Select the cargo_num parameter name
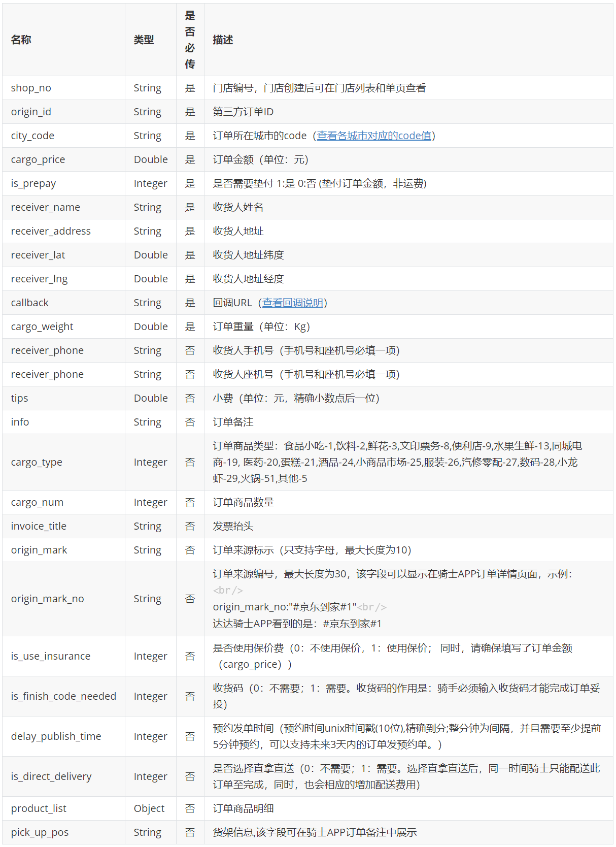The height and width of the screenshot is (847, 616). [x=37, y=502]
